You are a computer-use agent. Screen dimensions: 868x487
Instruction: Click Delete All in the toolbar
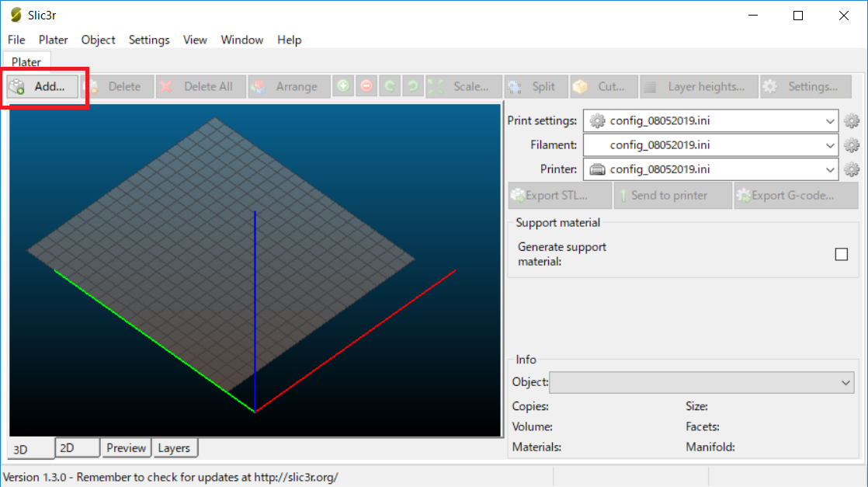[x=200, y=86]
